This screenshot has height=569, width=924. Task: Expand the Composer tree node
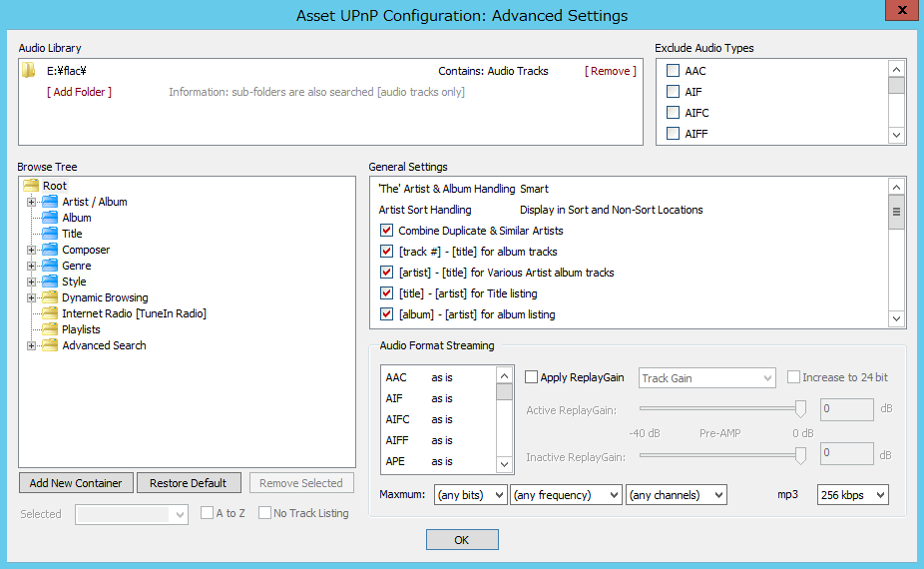click(31, 250)
